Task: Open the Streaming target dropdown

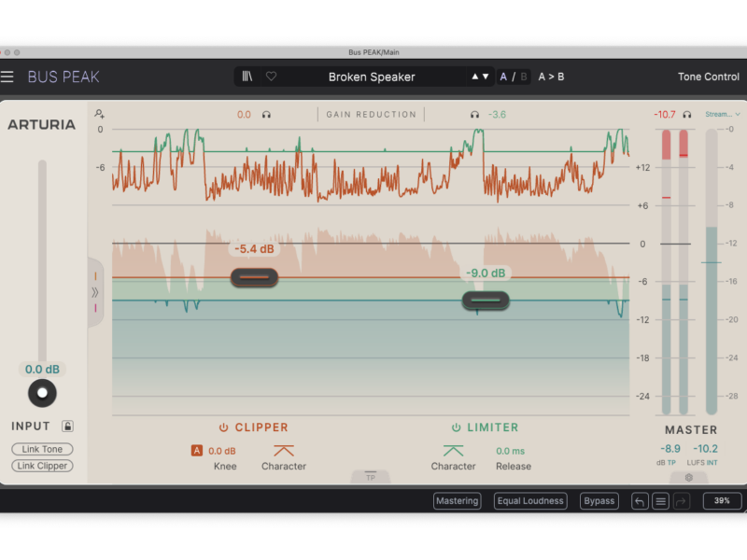Action: click(723, 114)
